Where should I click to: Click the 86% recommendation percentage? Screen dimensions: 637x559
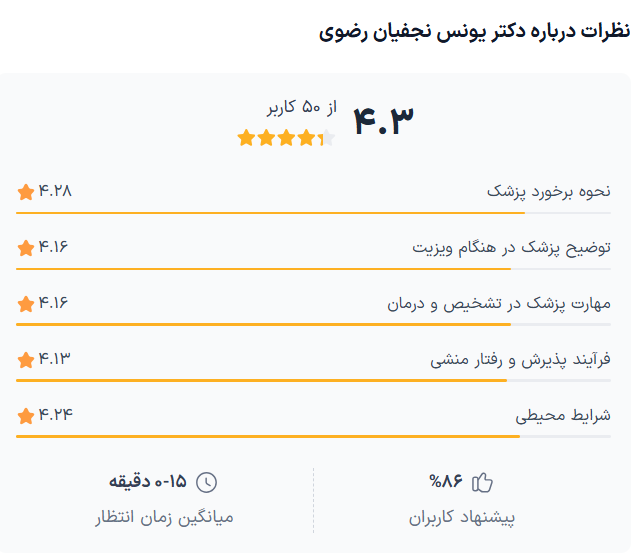[x=446, y=482]
